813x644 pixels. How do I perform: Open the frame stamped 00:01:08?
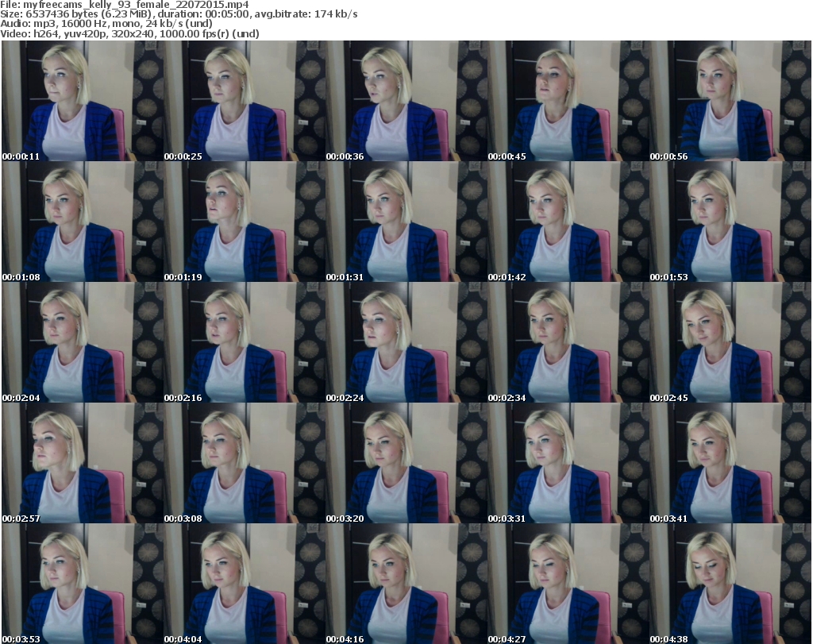tap(83, 222)
